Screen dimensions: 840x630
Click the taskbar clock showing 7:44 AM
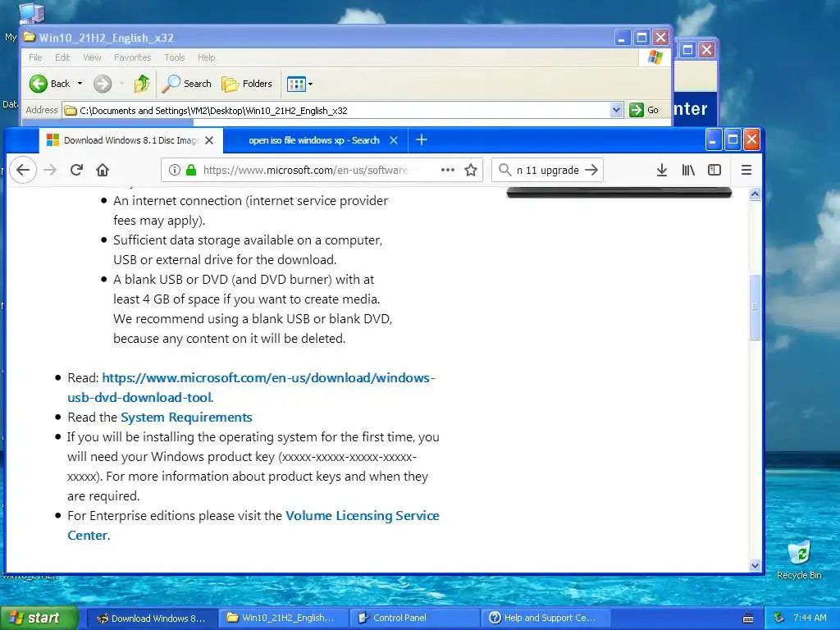[810, 619]
